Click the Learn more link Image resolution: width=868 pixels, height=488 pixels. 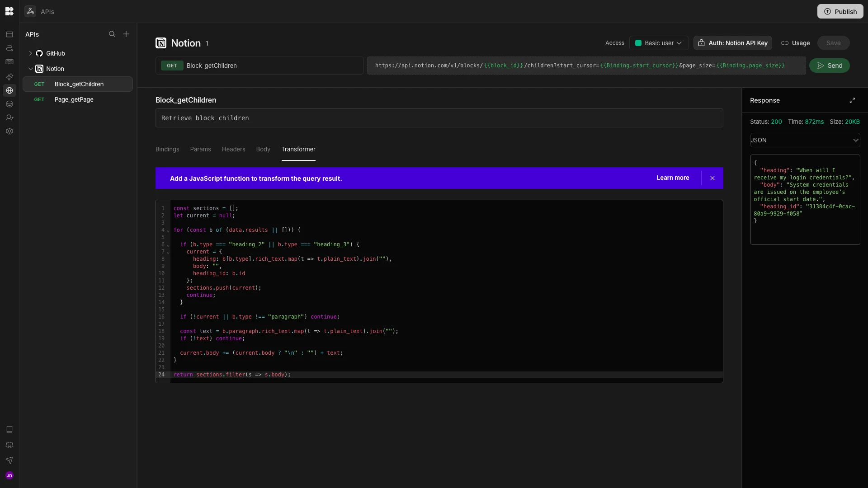tap(673, 178)
